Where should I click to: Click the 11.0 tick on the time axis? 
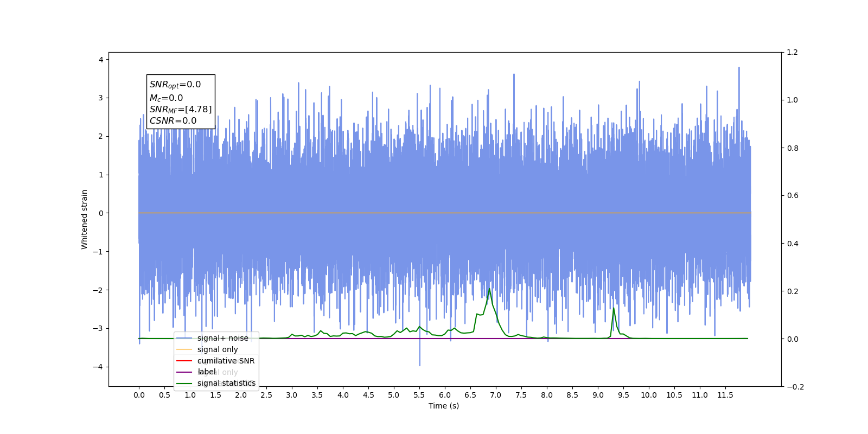[x=700, y=395]
